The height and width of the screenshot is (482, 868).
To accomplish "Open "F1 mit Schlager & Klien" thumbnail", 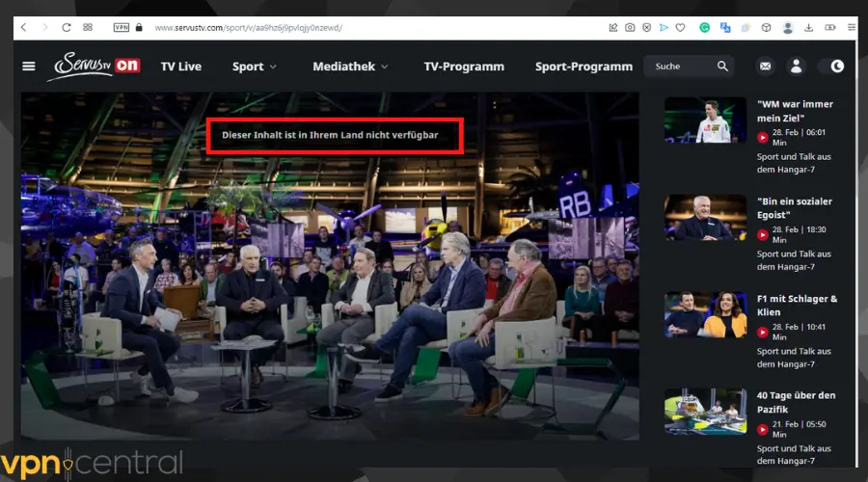I will coord(705,315).
